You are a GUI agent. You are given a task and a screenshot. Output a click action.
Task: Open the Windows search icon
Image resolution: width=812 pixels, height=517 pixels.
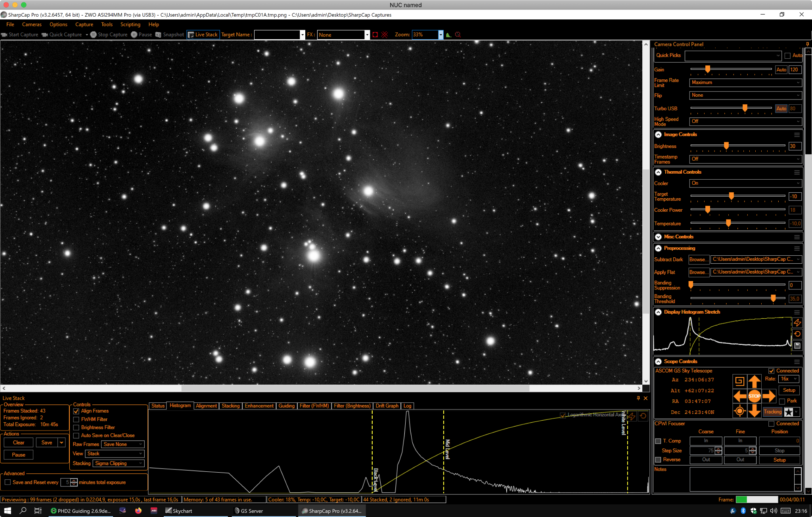pyautogui.click(x=23, y=511)
